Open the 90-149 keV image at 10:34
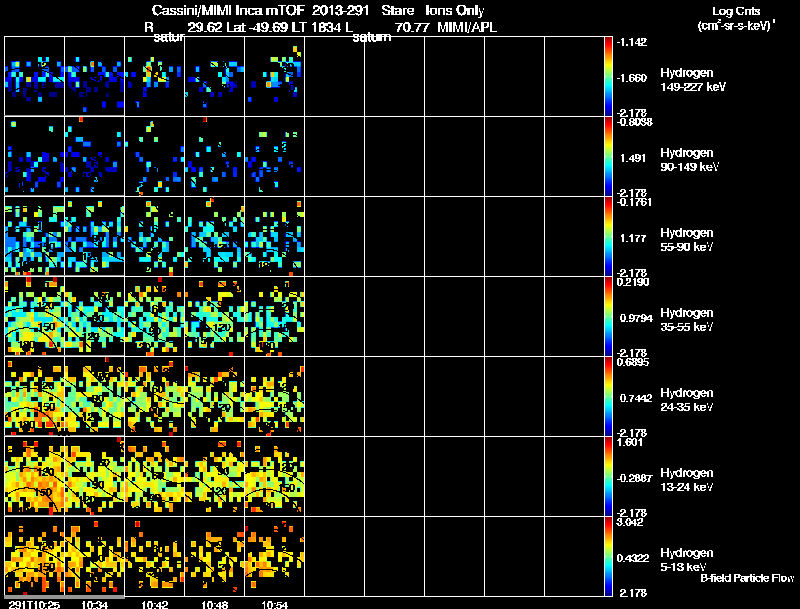 [x=94, y=156]
